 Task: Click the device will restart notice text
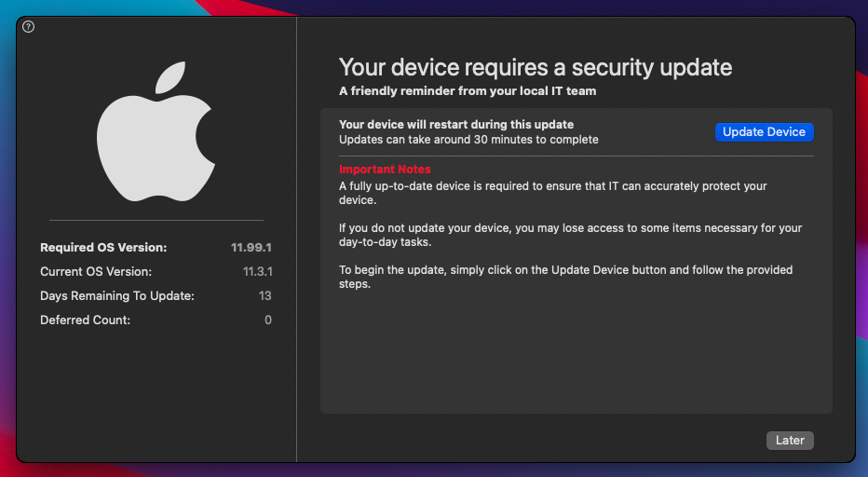point(456,124)
